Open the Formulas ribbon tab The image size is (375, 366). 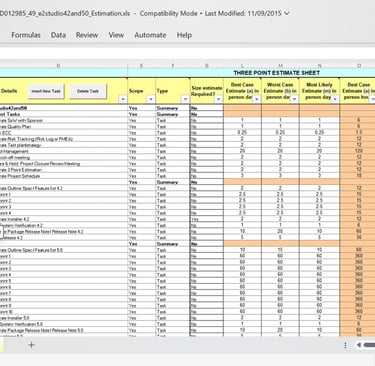26,35
